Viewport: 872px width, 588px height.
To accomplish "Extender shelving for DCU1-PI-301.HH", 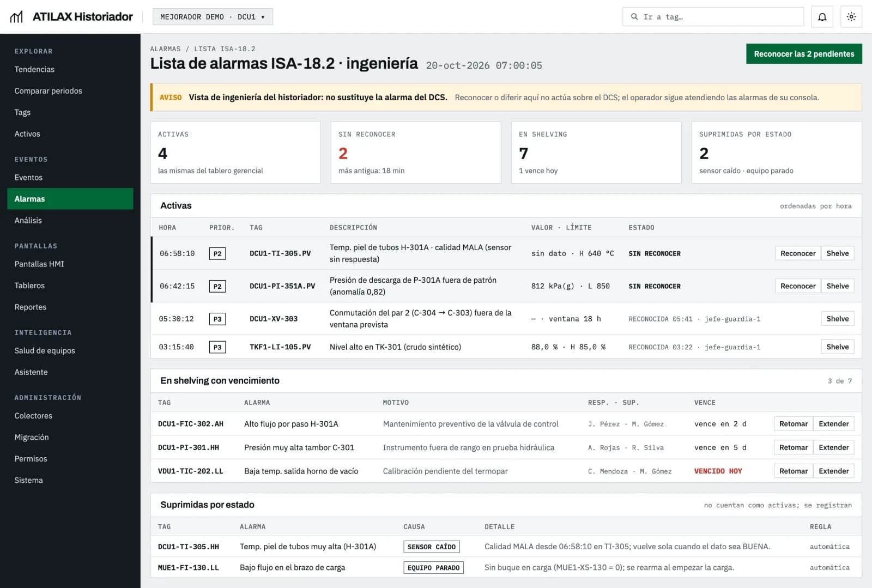I will point(834,447).
